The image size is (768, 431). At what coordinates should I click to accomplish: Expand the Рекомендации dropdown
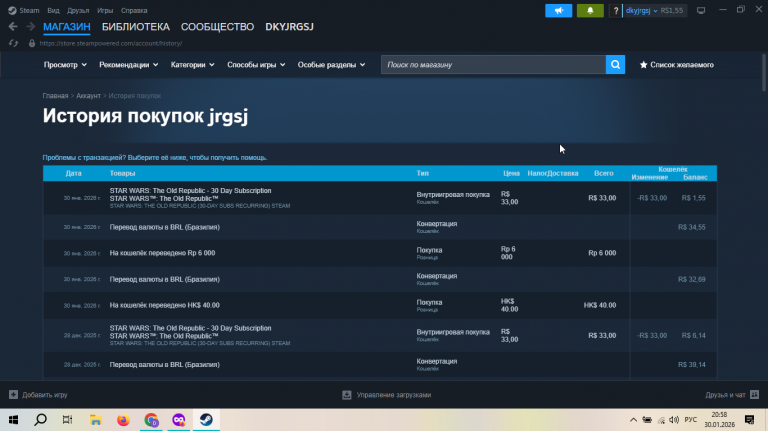[129, 65]
